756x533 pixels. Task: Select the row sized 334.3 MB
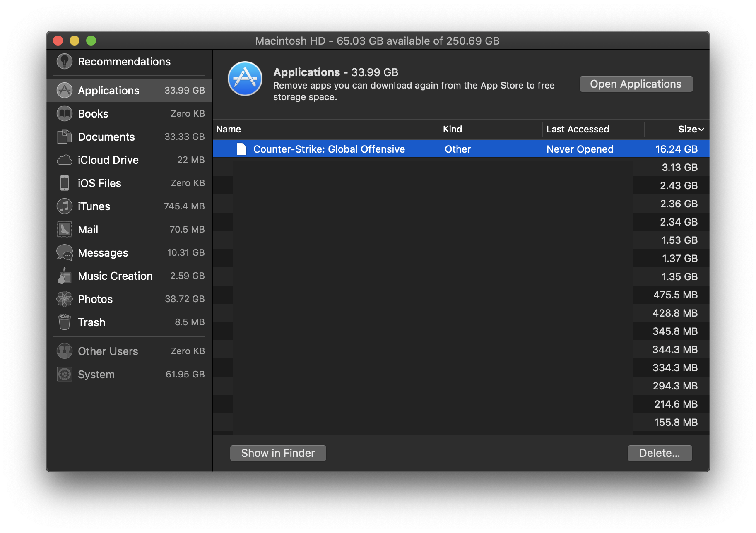pos(461,367)
